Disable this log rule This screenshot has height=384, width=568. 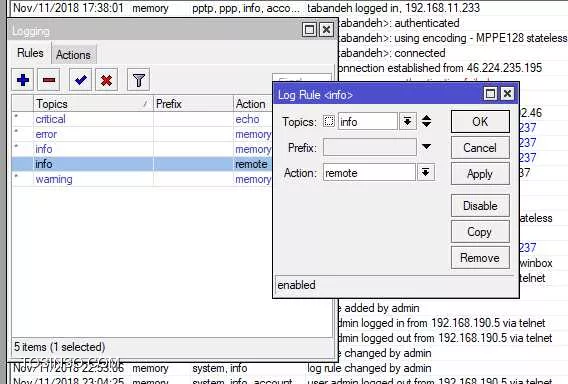click(480, 206)
